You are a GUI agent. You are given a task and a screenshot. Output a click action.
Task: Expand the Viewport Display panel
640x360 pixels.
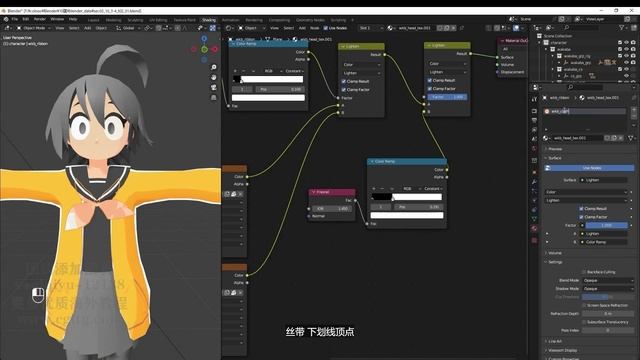click(562, 350)
